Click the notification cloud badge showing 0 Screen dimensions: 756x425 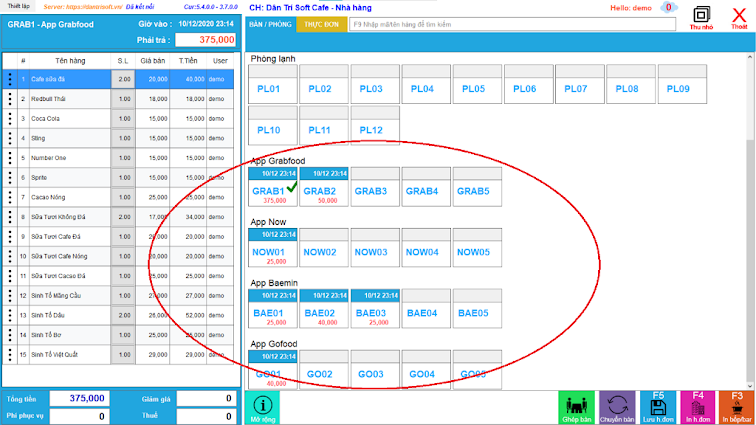point(669,7)
